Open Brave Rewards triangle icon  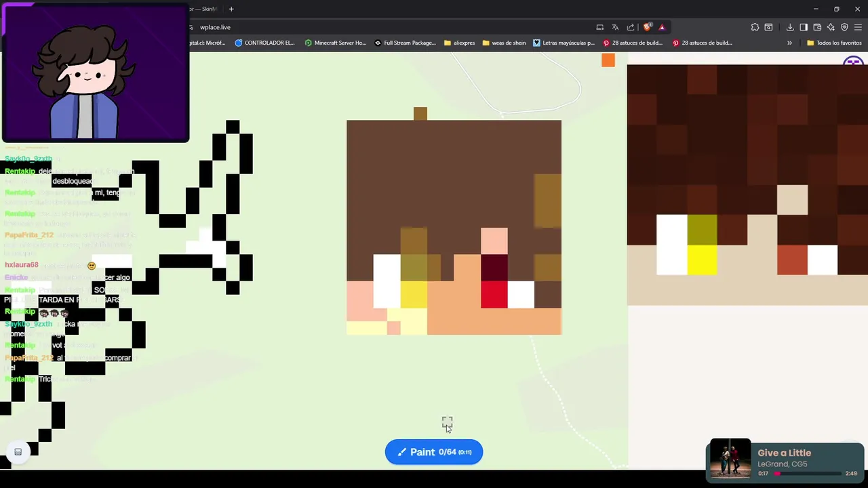662,27
